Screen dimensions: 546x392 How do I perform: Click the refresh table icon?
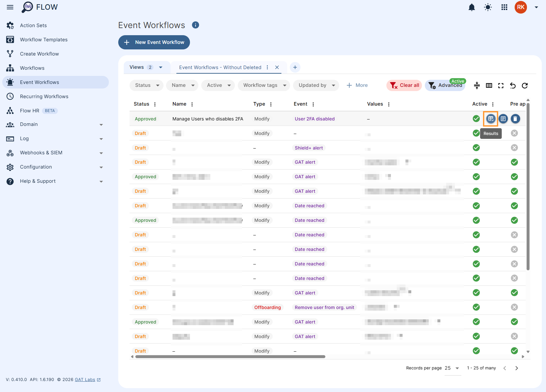click(x=525, y=85)
